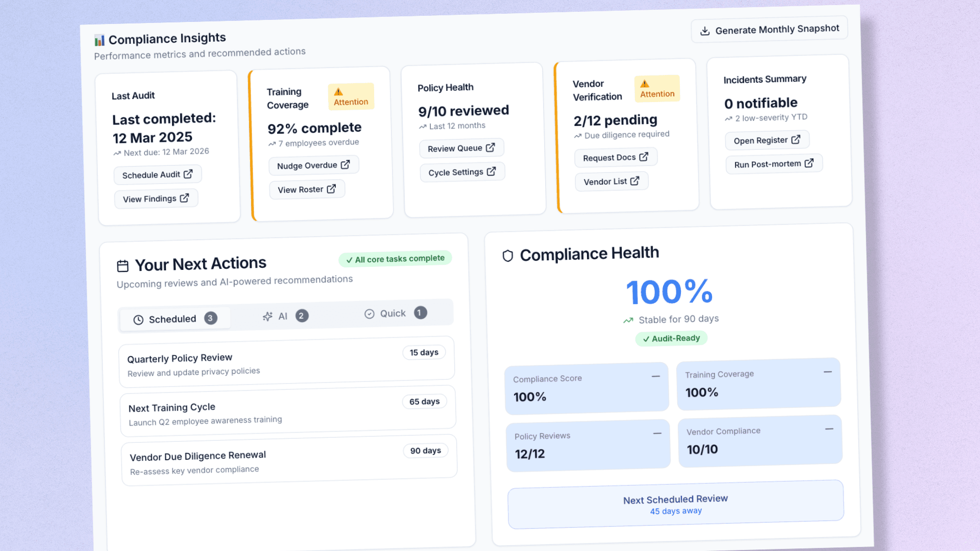Screen dimensions: 980x551
Task: Click the sparkle icon on the AI tab
Action: click(x=267, y=316)
